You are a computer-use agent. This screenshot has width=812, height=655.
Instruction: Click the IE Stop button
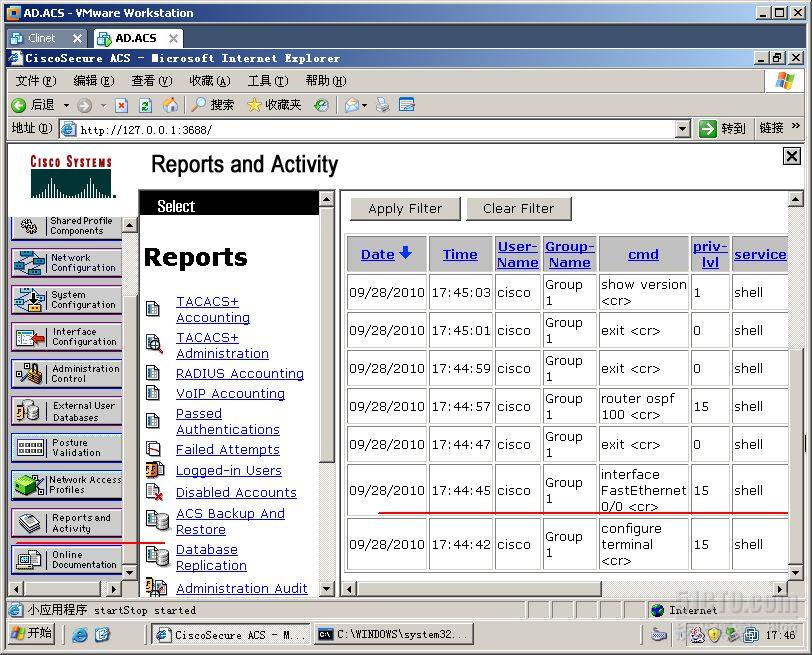(121, 106)
